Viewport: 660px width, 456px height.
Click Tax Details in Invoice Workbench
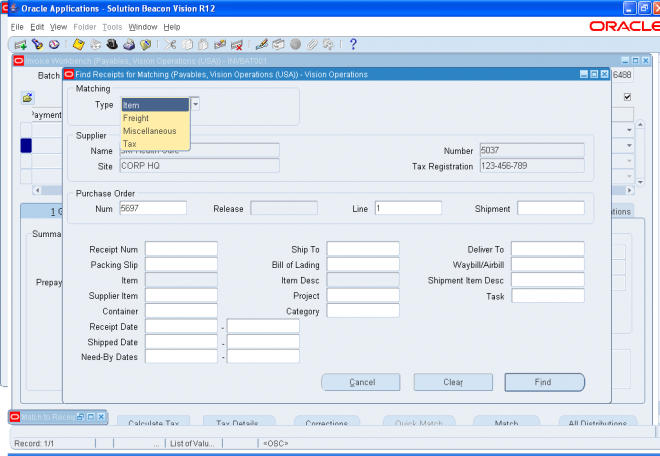tap(239, 421)
